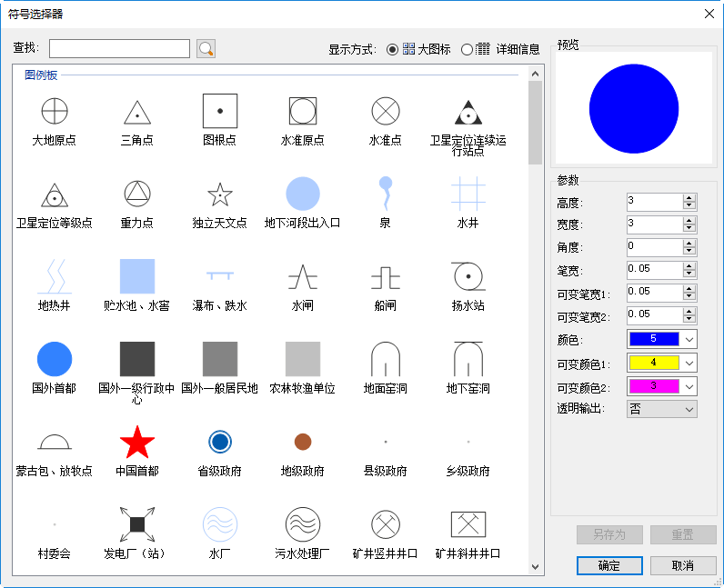
Task: Select the 船闸 ship lock symbol
Action: [385, 277]
